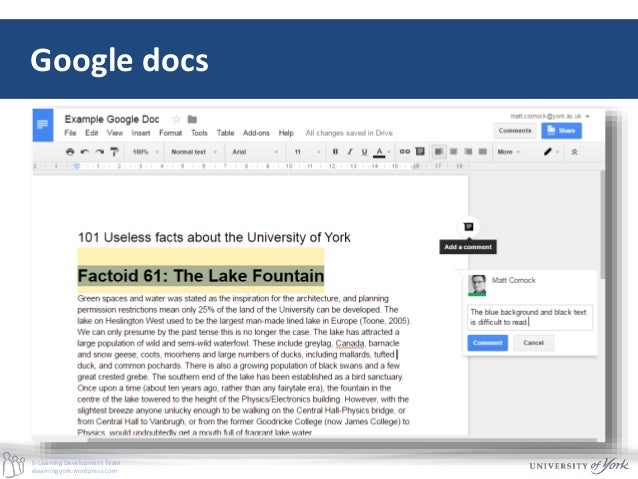Click the word 'Toone, 2005' citation
638x479 pixels.
(386, 321)
